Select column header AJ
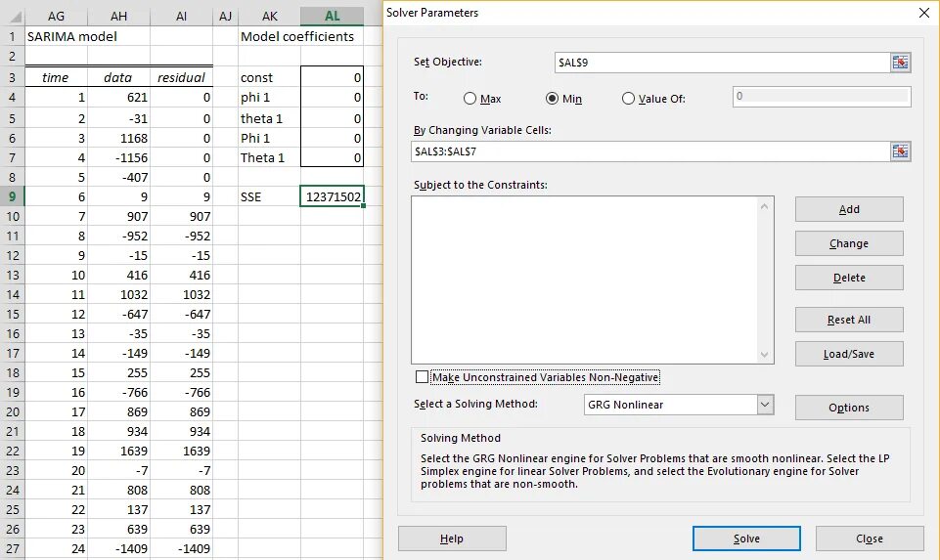 coord(225,17)
